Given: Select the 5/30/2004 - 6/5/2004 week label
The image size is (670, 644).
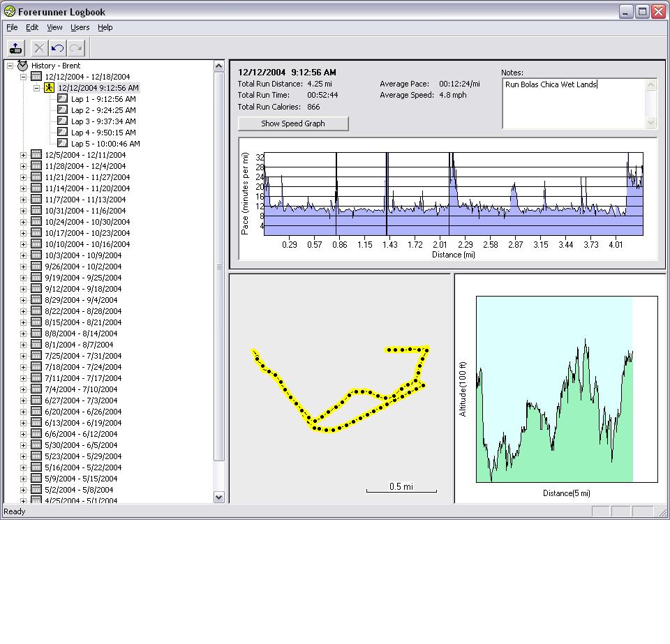Looking at the screenshot, I should click(81, 445).
